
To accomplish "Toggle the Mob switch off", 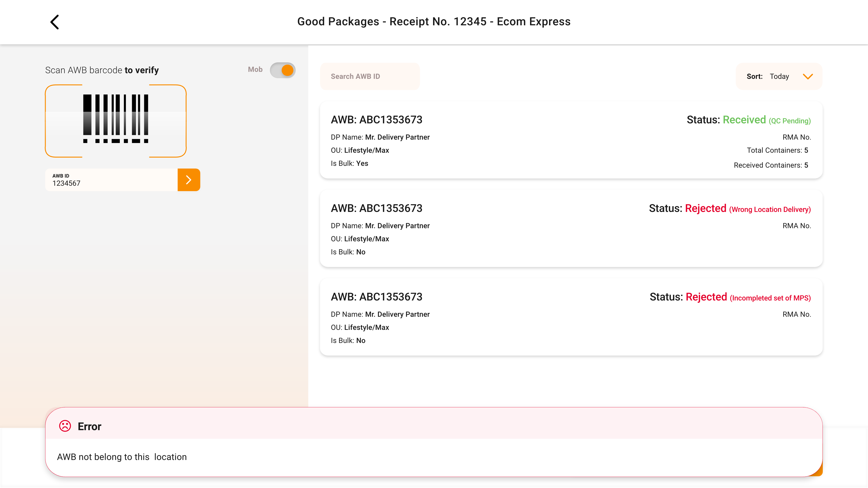I will coord(282,70).
